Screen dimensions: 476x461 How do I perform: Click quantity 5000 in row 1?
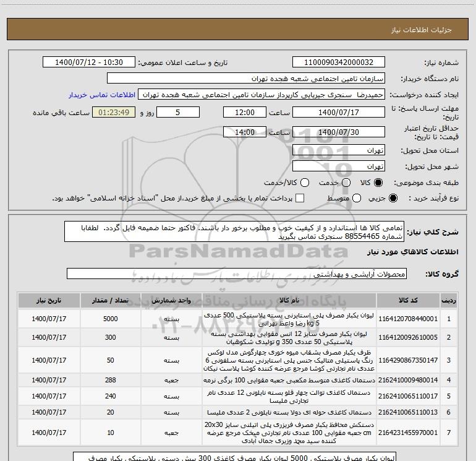[111, 319]
